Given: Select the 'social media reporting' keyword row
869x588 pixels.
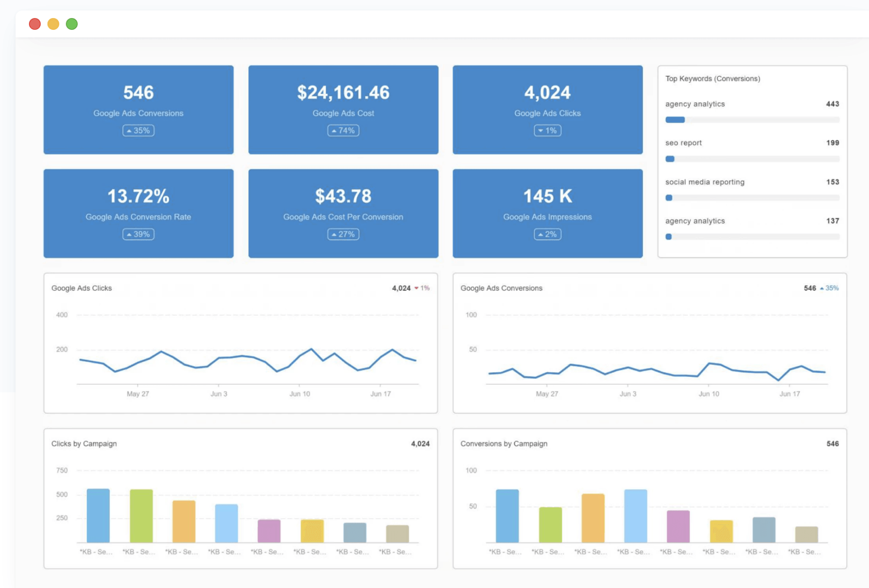Looking at the screenshot, I should (x=705, y=182).
